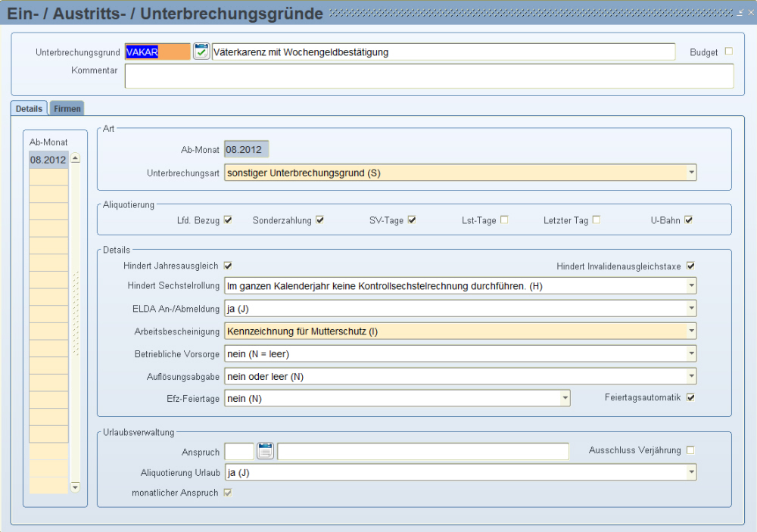Expand the ELDA An-/Abmeldung dropdown
Image resolution: width=757 pixels, height=532 pixels.
point(691,308)
